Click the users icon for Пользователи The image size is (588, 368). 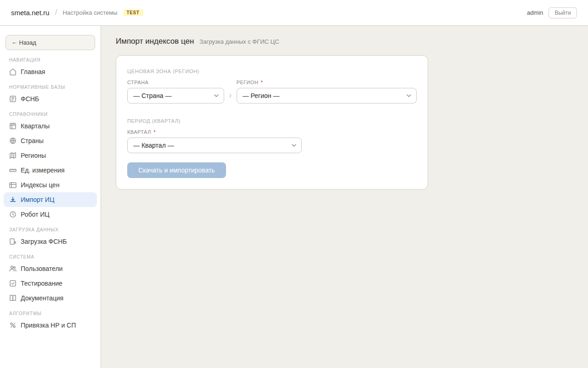(13, 269)
